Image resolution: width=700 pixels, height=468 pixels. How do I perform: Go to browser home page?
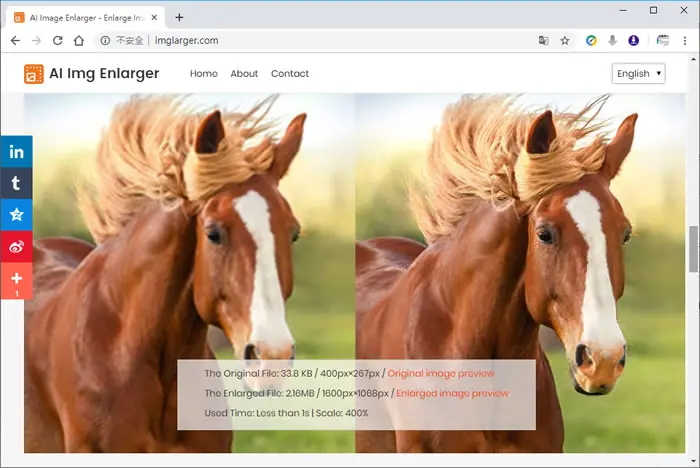click(79, 41)
